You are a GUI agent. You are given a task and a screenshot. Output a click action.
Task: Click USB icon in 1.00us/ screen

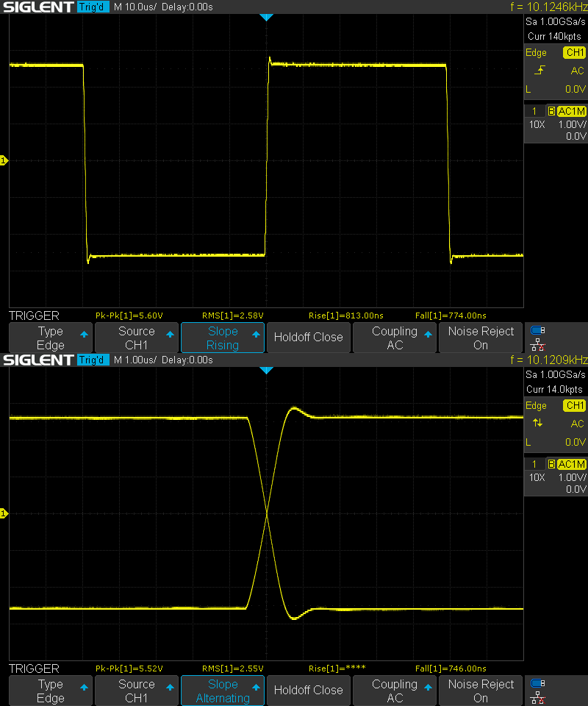point(537,684)
